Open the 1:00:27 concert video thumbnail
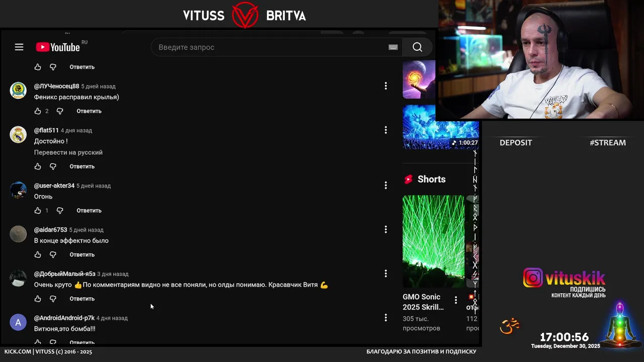 (440, 127)
